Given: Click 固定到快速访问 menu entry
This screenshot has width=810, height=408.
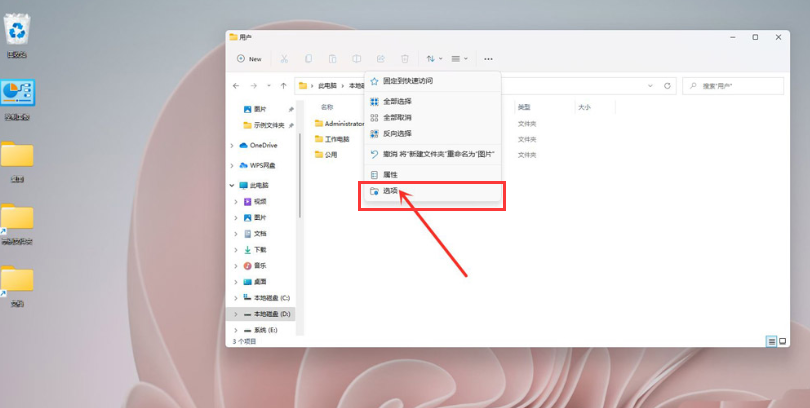Looking at the screenshot, I should [x=407, y=81].
